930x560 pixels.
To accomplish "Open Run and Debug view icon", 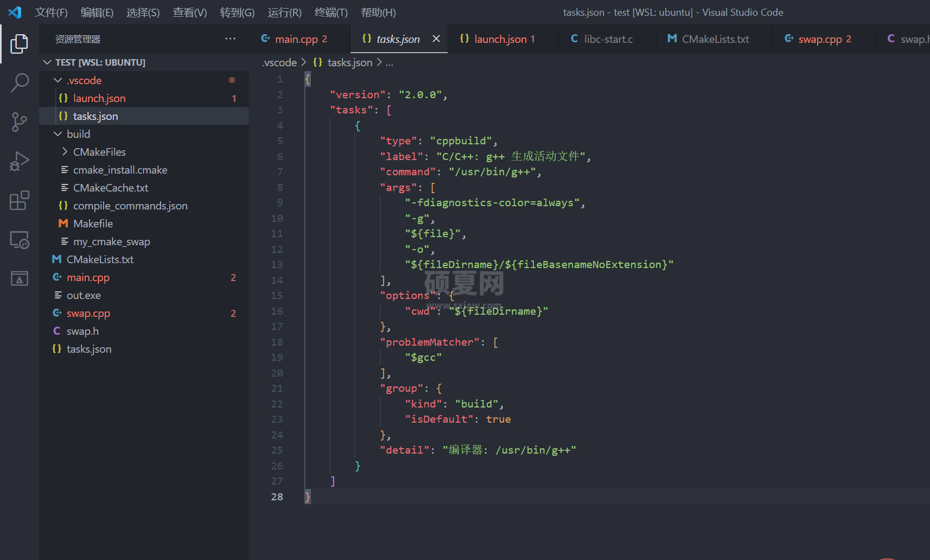I will coord(19,161).
